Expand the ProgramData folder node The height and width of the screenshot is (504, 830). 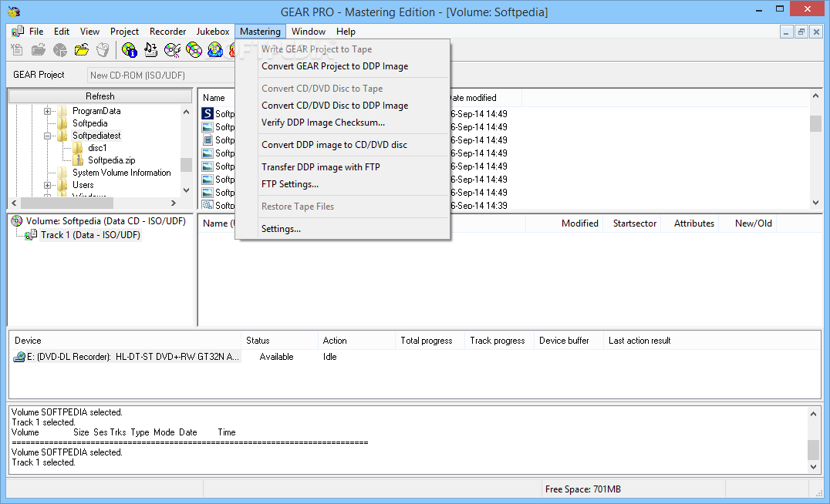coord(47,111)
